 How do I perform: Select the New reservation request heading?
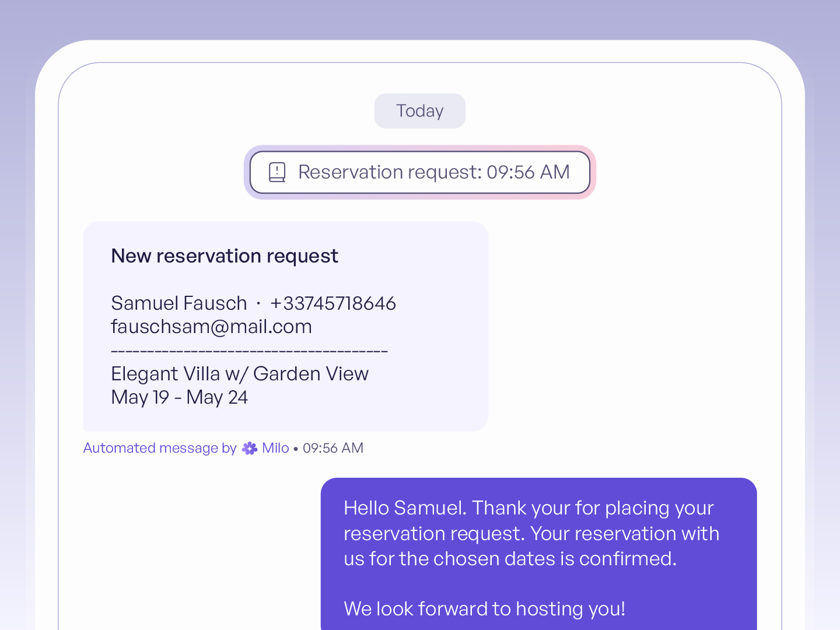(x=225, y=256)
